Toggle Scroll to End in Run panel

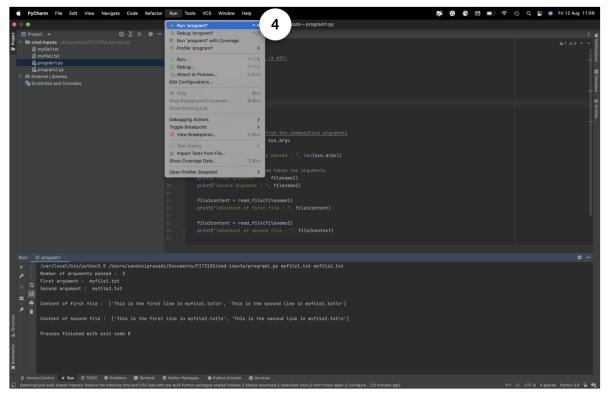[x=31, y=294]
